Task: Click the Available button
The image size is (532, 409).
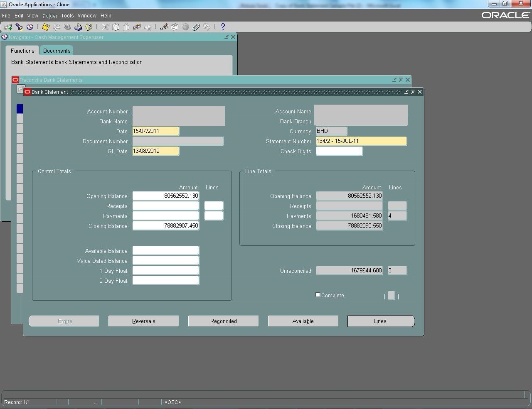Action: (303, 321)
